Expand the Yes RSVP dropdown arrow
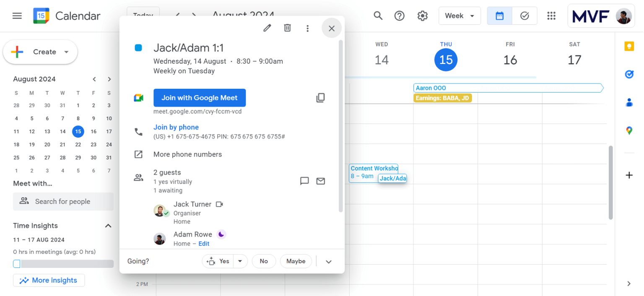This screenshot has height=296, width=644. (240, 261)
